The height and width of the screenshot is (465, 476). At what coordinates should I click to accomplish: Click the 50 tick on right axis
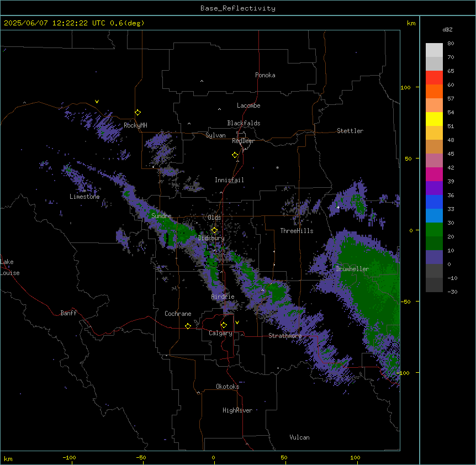pos(408,158)
